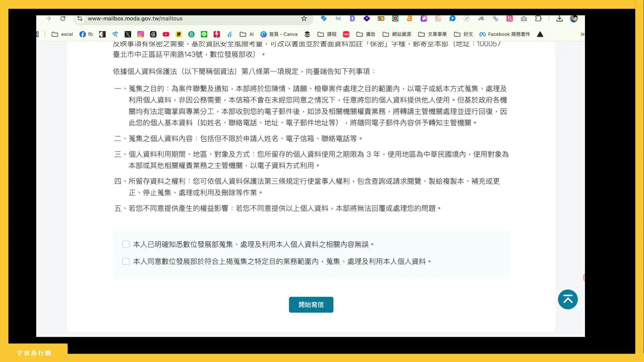Click the browser profile avatar
The image size is (644, 362).
coord(574,19)
